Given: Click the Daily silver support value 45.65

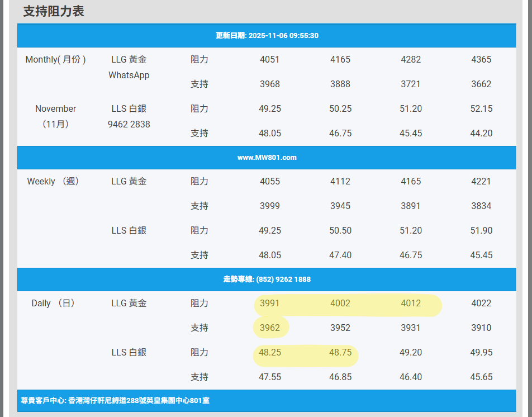Looking at the screenshot, I should click(x=481, y=377).
